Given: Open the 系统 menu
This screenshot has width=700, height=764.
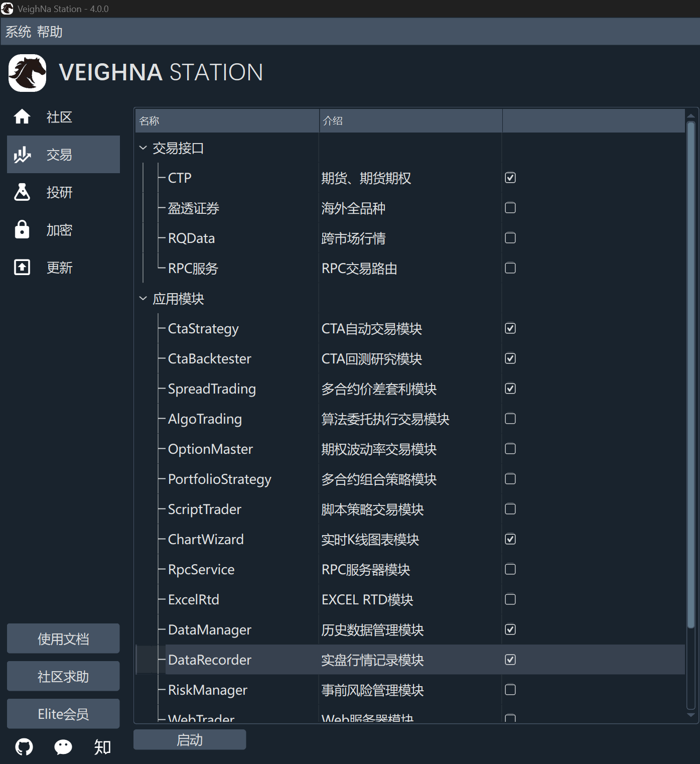Looking at the screenshot, I should click(18, 31).
